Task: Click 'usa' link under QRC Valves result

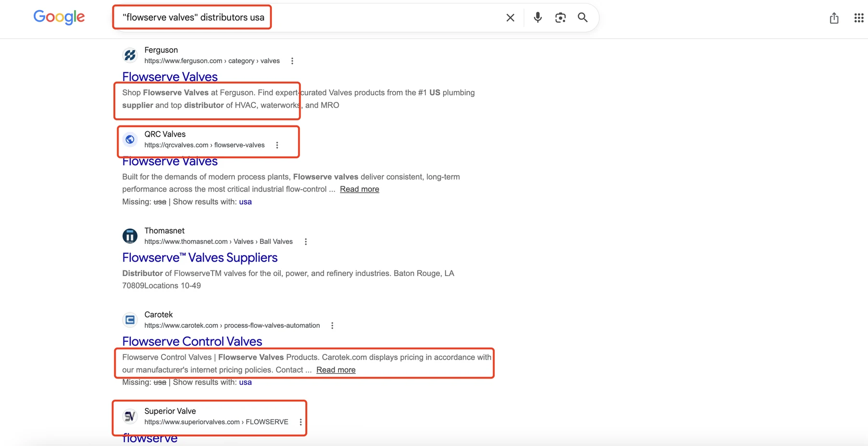Action: [x=245, y=202]
